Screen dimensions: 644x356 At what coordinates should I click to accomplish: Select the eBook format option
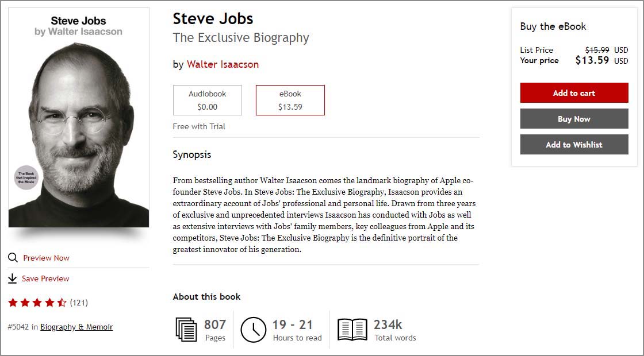point(290,100)
